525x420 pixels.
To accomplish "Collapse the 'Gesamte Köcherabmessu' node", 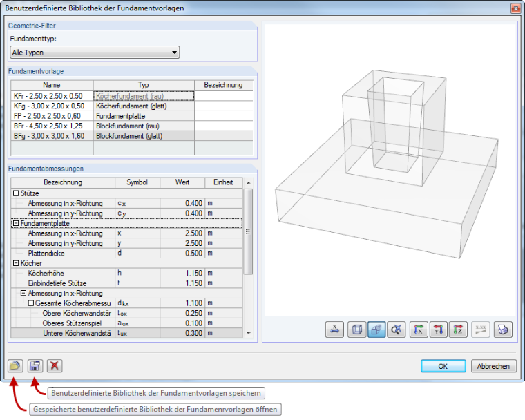I will tap(31, 303).
